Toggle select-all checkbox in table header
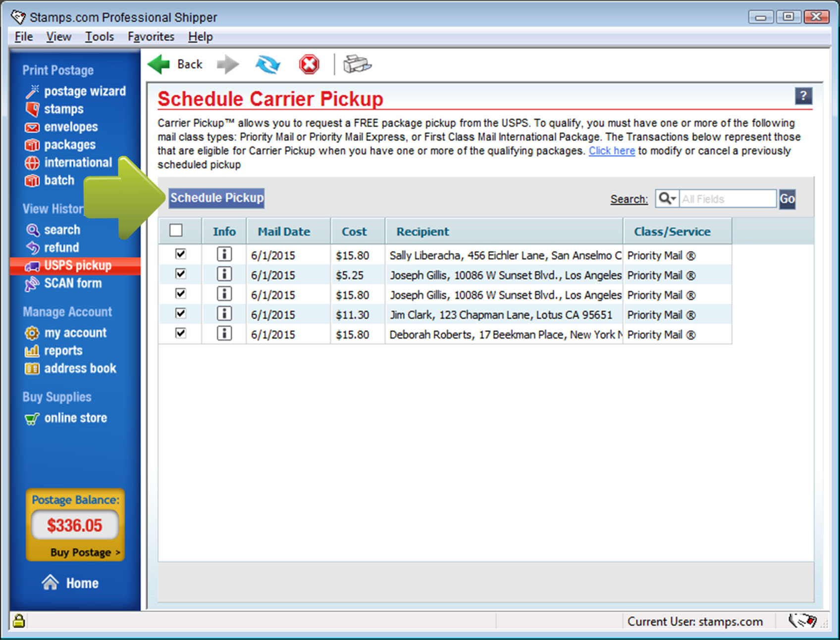 176,231
